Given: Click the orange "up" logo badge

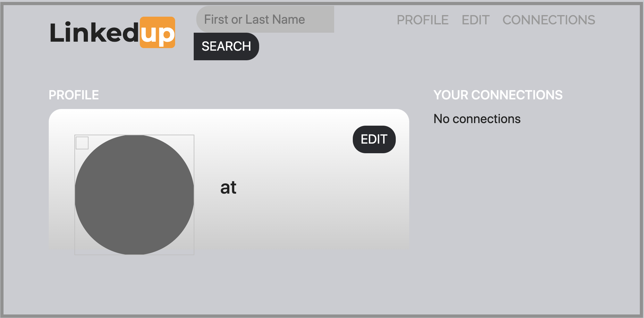Looking at the screenshot, I should 157,32.
